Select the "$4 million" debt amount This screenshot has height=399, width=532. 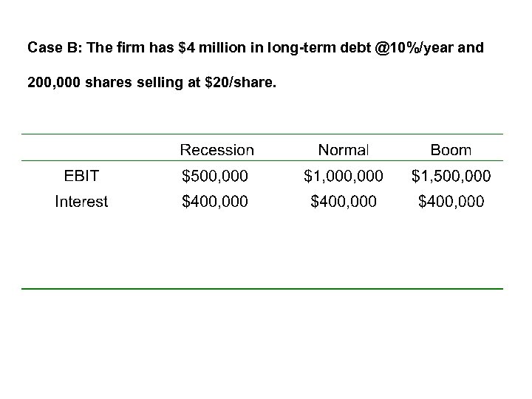pyautogui.click(x=208, y=49)
